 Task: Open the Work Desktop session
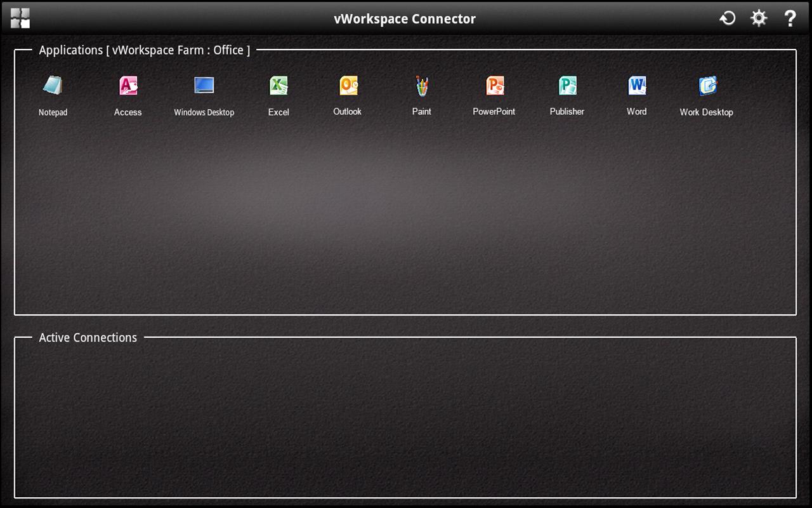[x=706, y=86]
